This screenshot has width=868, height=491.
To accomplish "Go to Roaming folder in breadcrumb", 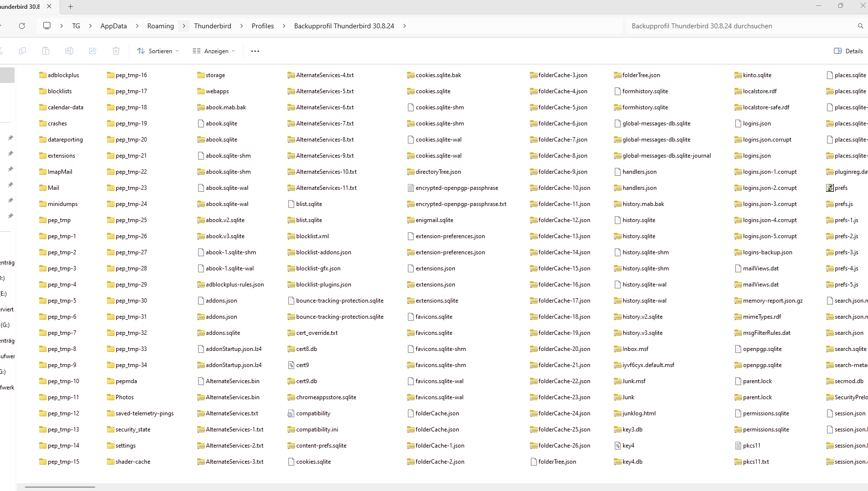I will pos(161,26).
